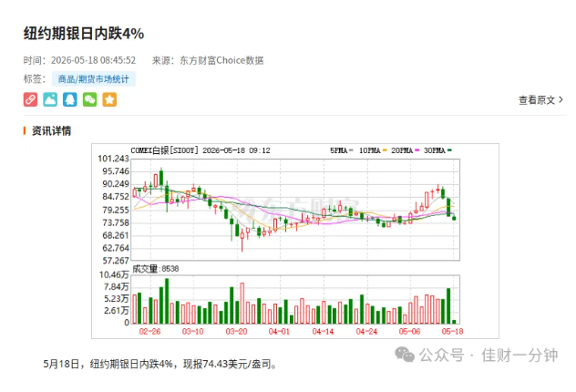Select the sentence with 现报74.43美元/盎司
The image size is (576, 392).
point(160,364)
